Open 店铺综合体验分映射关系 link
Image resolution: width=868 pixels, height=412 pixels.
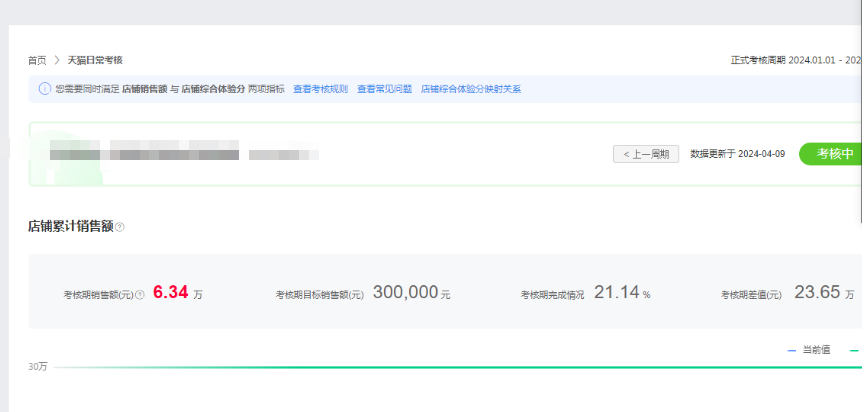click(470, 89)
